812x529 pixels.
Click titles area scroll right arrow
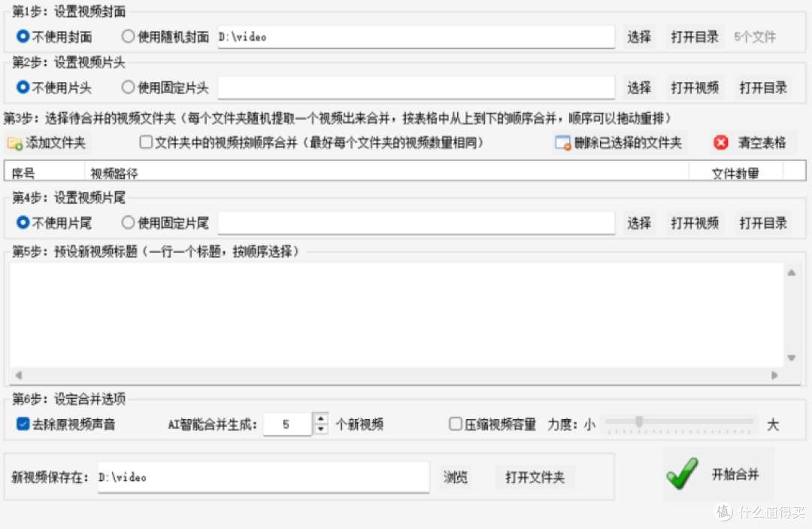coord(774,375)
